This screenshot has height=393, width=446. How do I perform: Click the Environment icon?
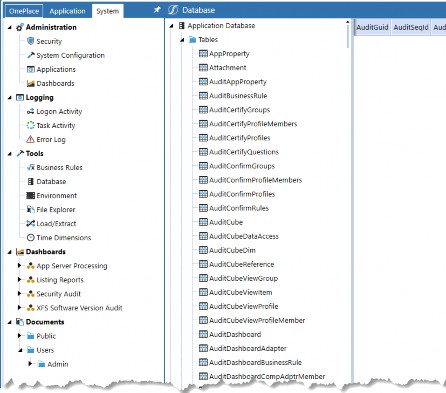(x=30, y=195)
